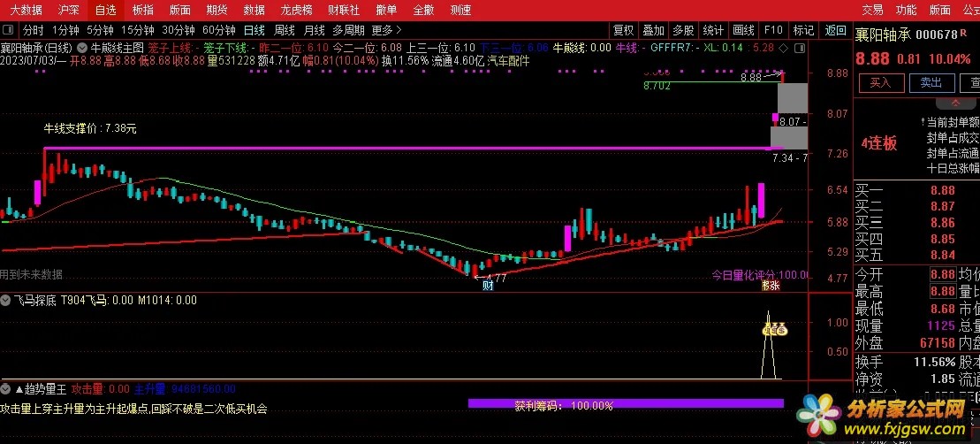This screenshot has width=980, height=444.
Task: Click the 买入 buy button
Action: [x=880, y=82]
